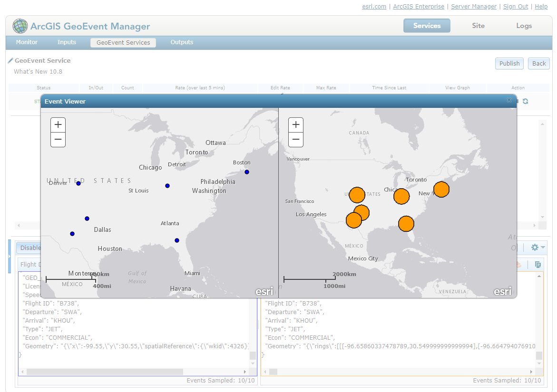
Task: Click the esri logo on the left map
Action: [264, 291]
